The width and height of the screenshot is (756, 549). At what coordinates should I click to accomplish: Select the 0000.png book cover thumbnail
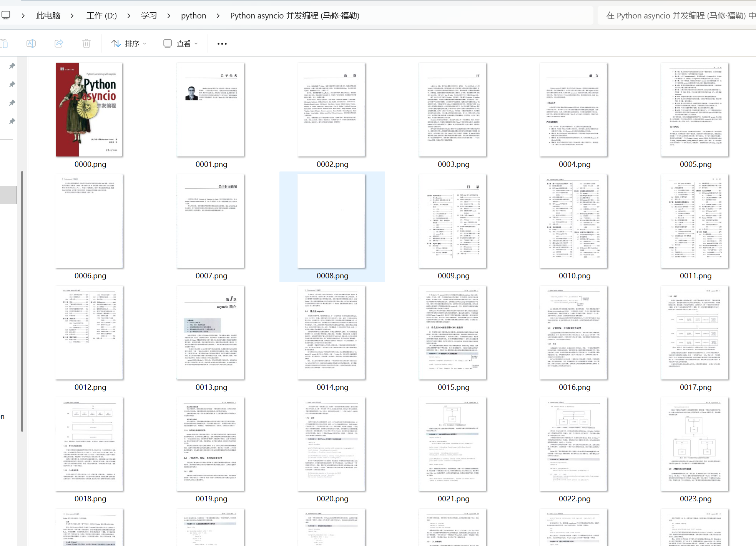(89, 110)
